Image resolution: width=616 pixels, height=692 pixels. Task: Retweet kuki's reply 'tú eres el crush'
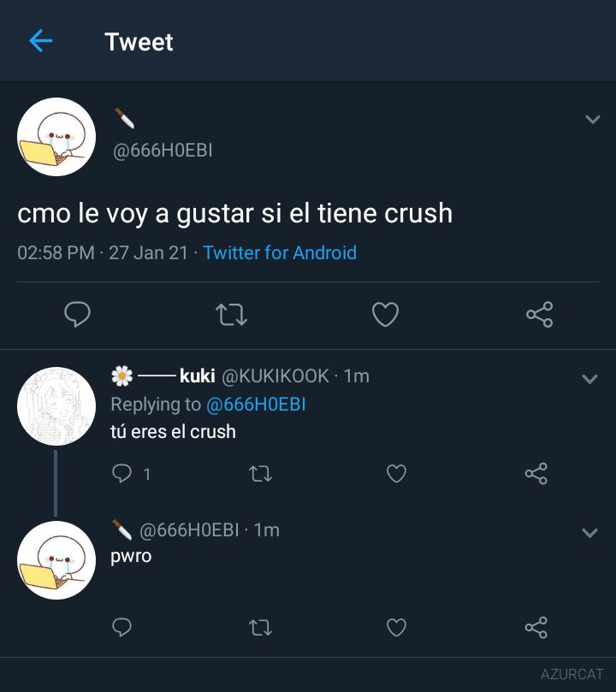(x=260, y=474)
